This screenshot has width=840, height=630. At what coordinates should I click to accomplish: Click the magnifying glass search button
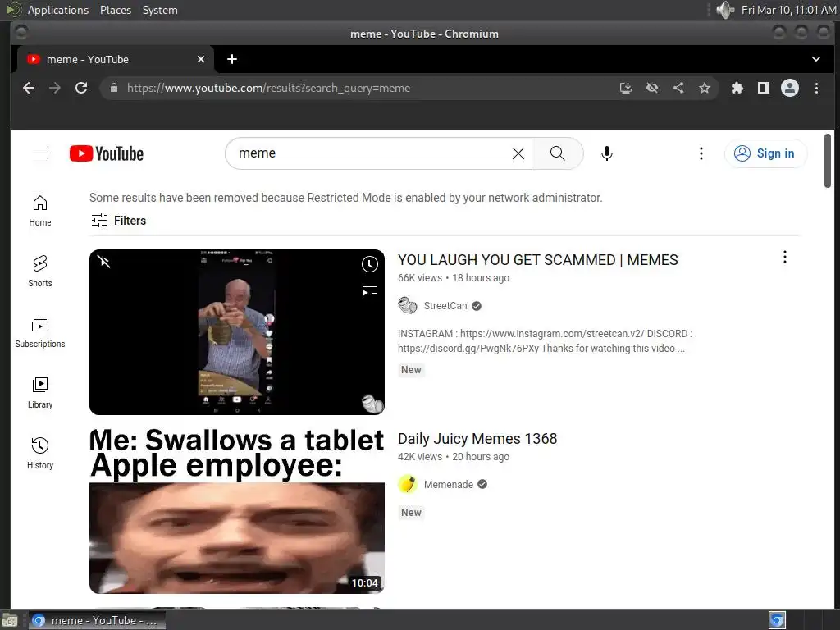pos(558,153)
